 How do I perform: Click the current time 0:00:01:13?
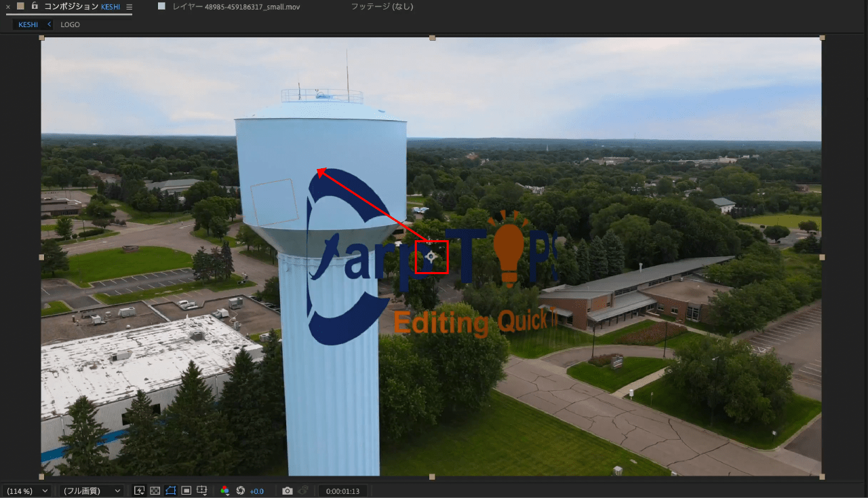(342, 491)
